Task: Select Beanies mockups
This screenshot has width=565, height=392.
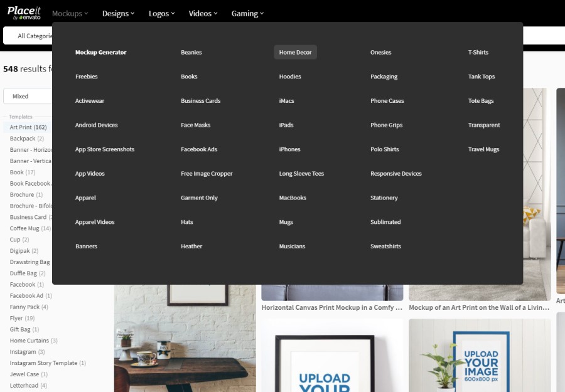Action: (191, 52)
